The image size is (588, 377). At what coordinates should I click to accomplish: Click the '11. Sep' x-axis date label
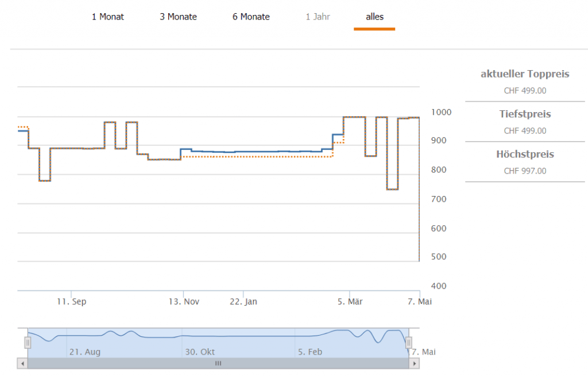click(72, 302)
